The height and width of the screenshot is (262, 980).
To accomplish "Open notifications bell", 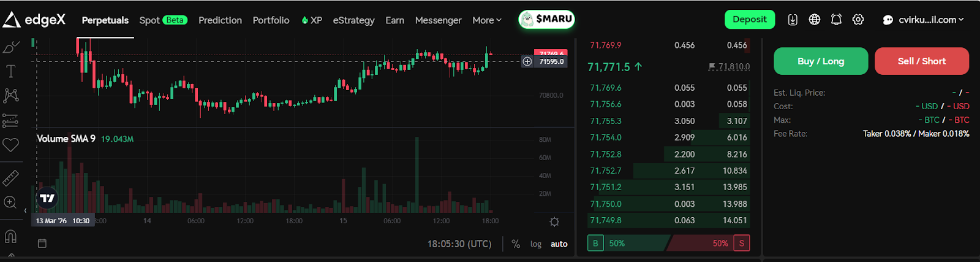I will 836,20.
